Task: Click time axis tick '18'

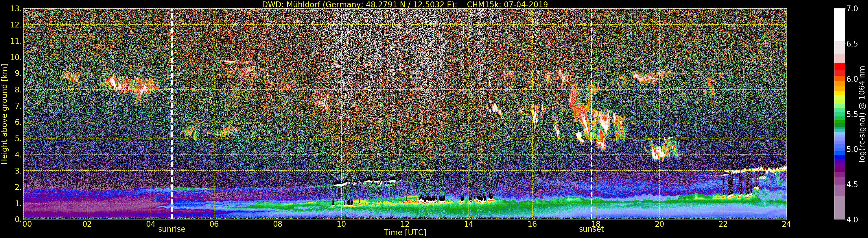Action: tap(596, 224)
